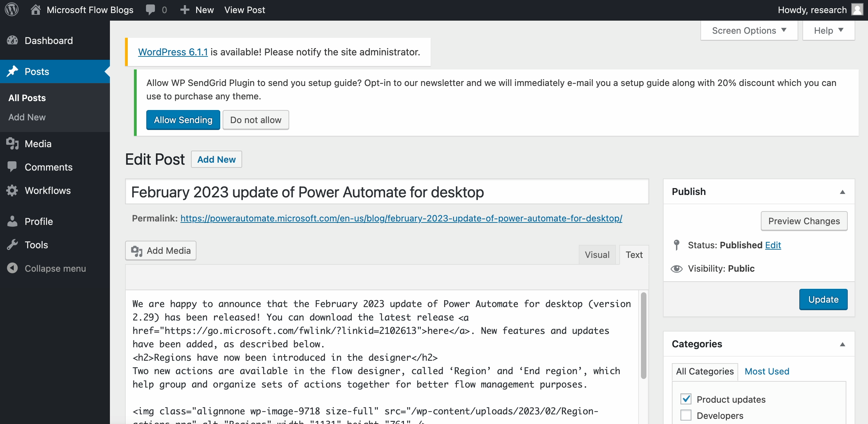
Task: Toggle the Product updates category checkbox
Action: coord(686,399)
